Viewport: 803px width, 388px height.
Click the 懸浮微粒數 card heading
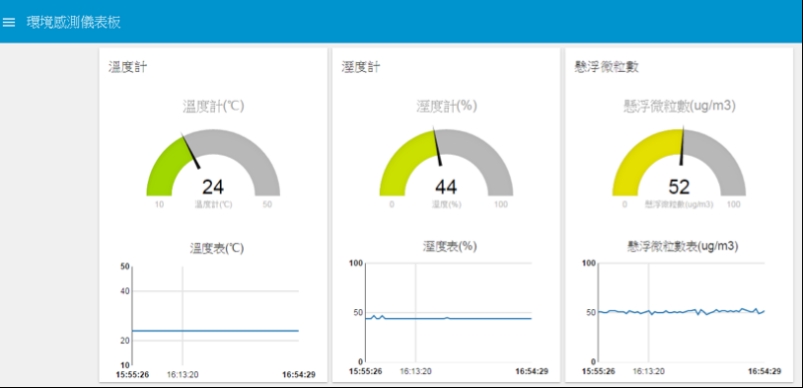(607, 67)
